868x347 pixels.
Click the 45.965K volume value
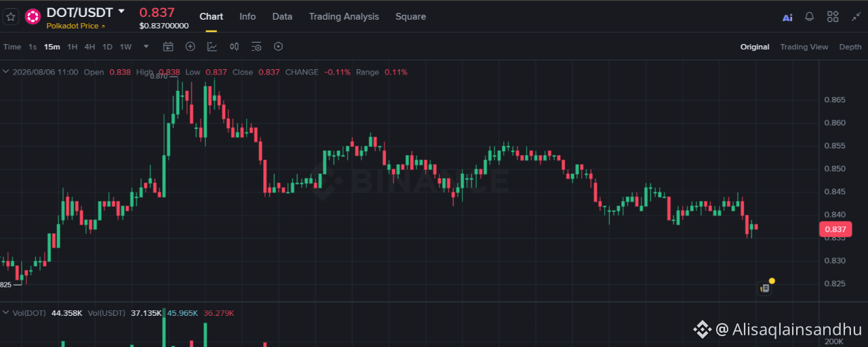(182, 312)
